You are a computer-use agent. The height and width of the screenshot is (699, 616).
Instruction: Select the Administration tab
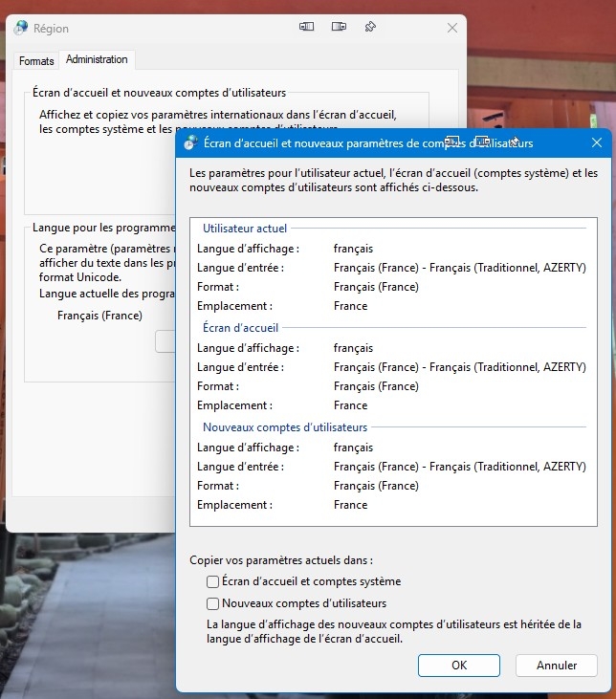pyautogui.click(x=97, y=59)
